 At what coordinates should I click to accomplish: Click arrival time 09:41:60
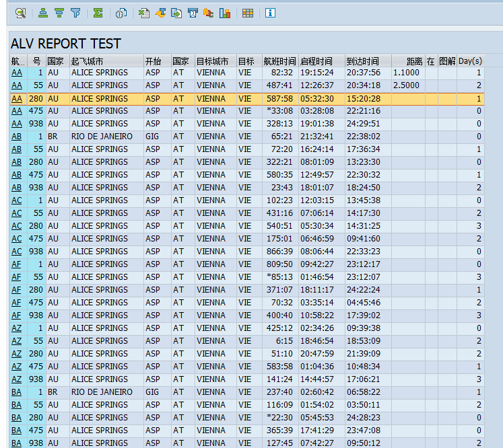pos(364,239)
